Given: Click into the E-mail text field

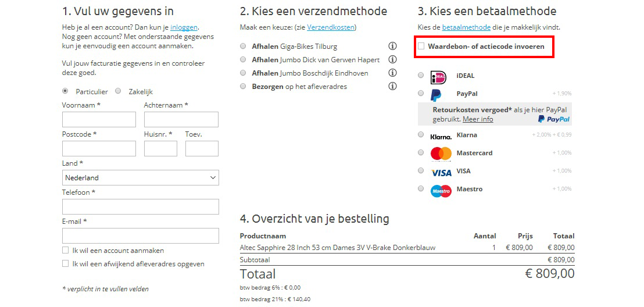Looking at the screenshot, I should (140, 236).
